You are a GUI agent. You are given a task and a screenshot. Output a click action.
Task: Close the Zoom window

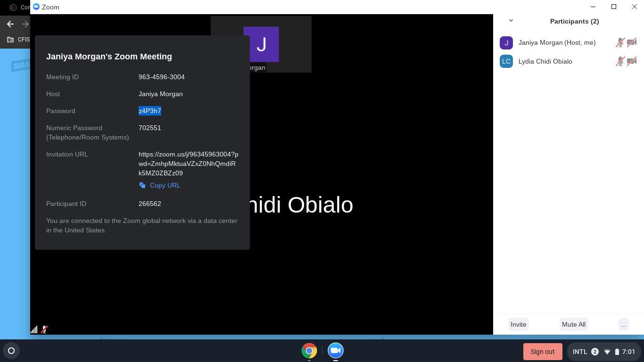tap(635, 7)
